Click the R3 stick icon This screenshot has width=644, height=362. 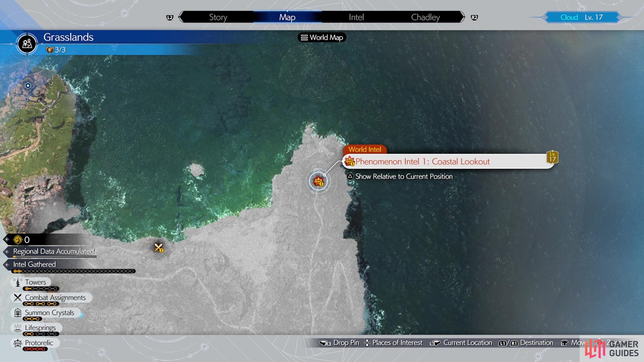pos(325,343)
